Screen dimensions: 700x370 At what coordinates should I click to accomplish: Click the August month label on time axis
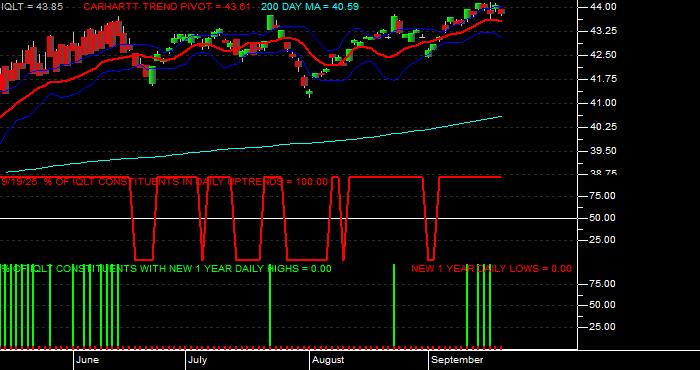pyautogui.click(x=328, y=360)
